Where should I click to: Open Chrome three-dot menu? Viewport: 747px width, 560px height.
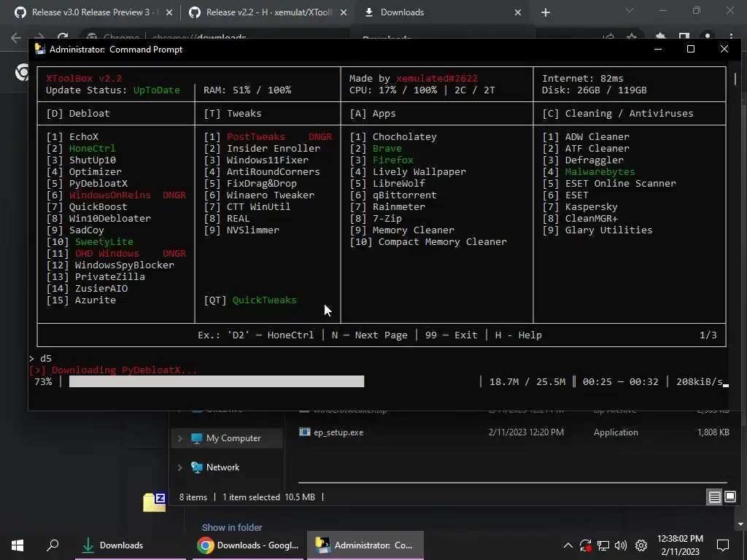731,37
